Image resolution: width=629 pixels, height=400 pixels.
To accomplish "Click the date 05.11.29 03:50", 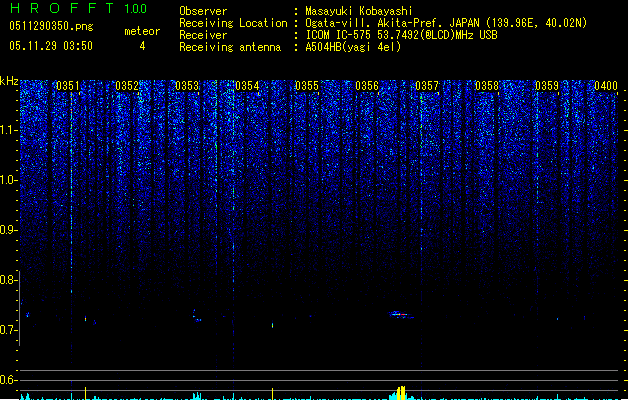I will [x=51, y=46].
